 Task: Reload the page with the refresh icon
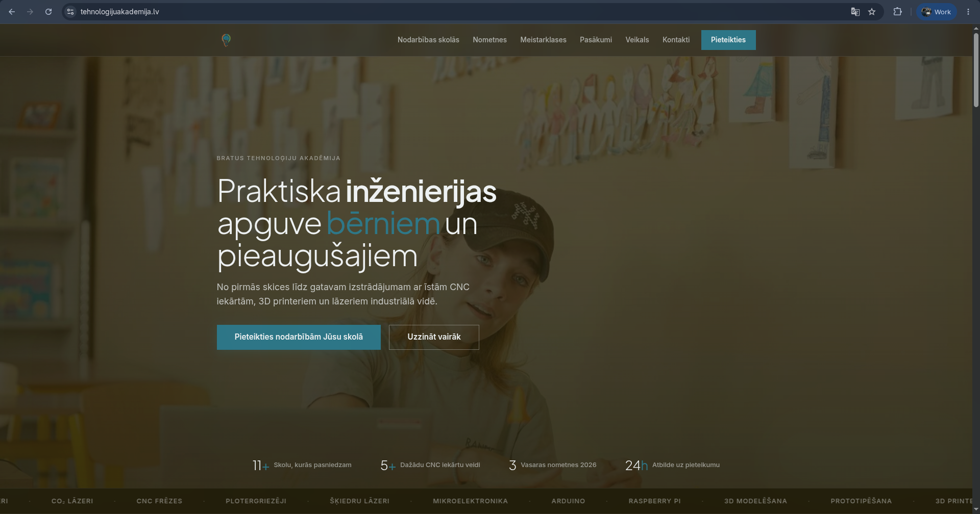pos(48,12)
